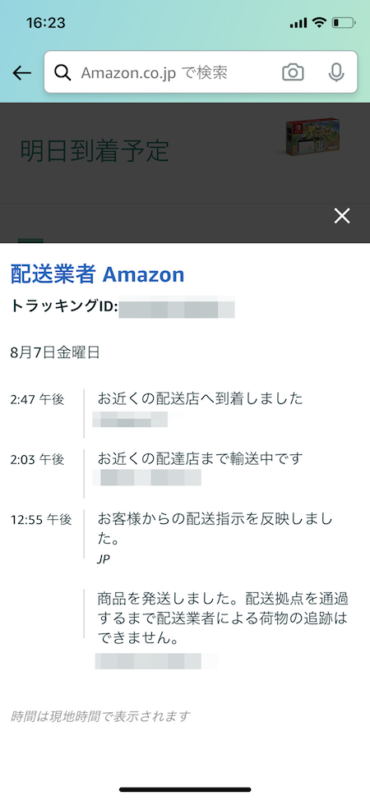
Task: Tap the 明日到着予定 header text
Action: click(x=94, y=150)
